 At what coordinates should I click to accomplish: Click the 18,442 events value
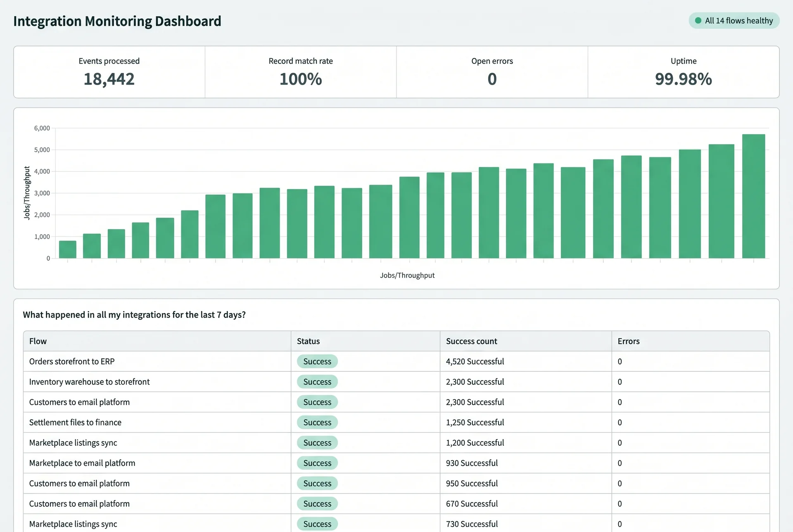[109, 79]
